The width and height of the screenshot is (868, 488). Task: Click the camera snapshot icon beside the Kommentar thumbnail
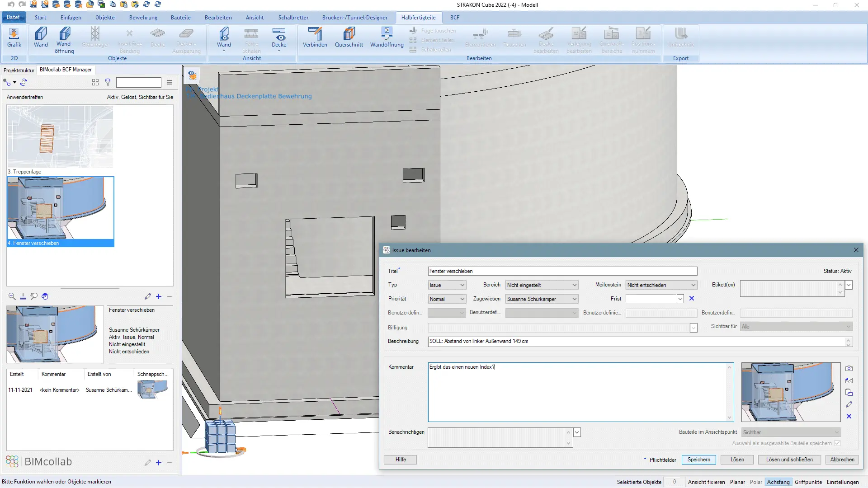(x=849, y=368)
